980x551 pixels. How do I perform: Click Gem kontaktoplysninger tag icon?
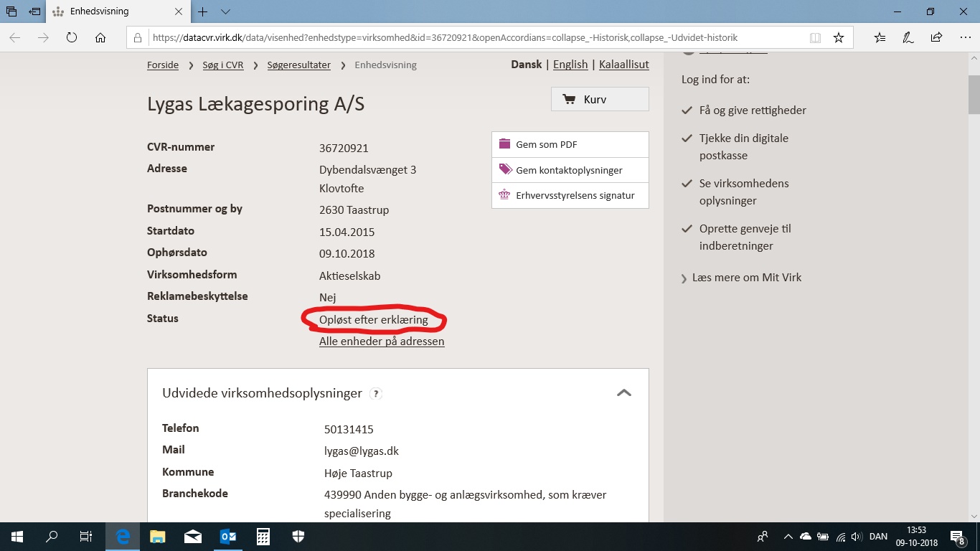tap(505, 170)
